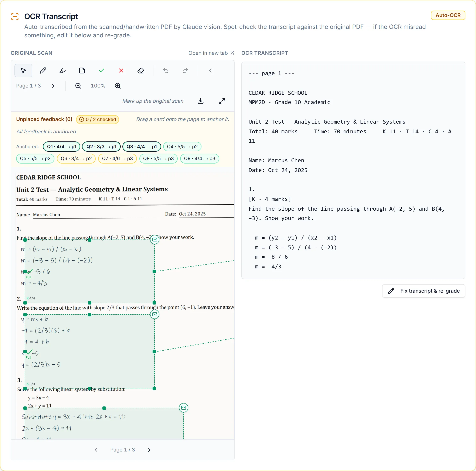Viewport: 476px width, 471px height.
Task: Select the eraser tool
Action: (141, 71)
